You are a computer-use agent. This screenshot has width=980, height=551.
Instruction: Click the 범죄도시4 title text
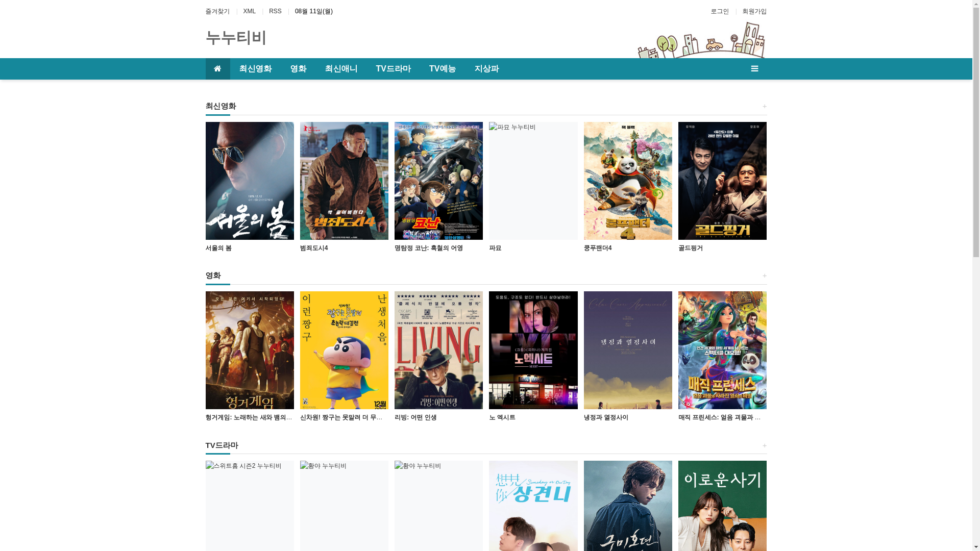314,248
